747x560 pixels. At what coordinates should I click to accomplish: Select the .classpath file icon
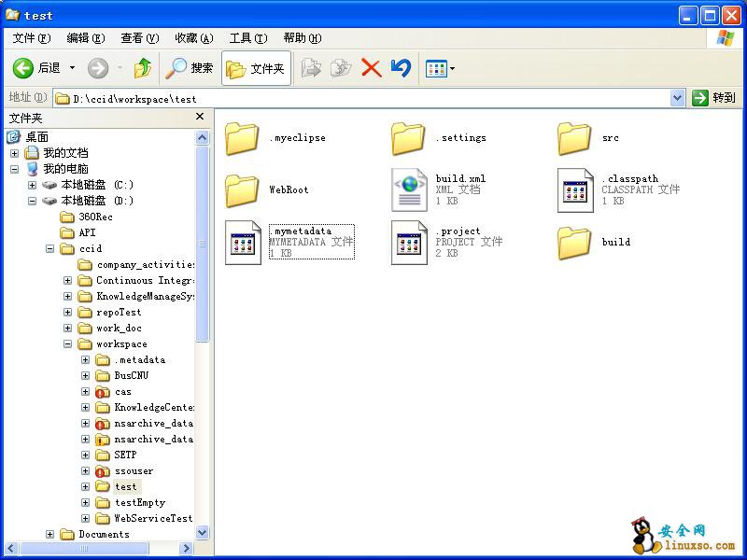[575, 189]
